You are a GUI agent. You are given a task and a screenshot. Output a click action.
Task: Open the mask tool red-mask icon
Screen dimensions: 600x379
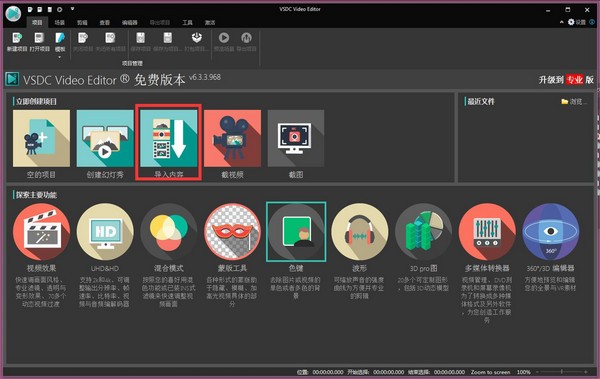[232, 232]
